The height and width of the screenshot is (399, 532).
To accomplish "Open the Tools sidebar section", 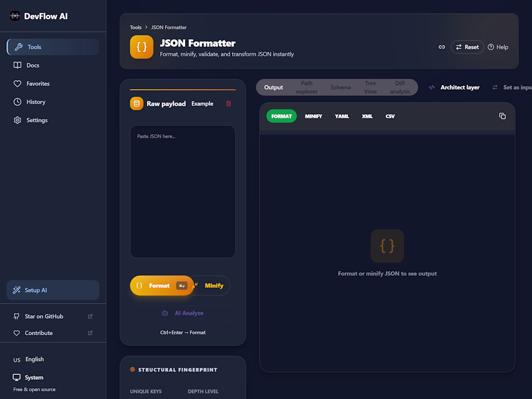I will pos(53,47).
